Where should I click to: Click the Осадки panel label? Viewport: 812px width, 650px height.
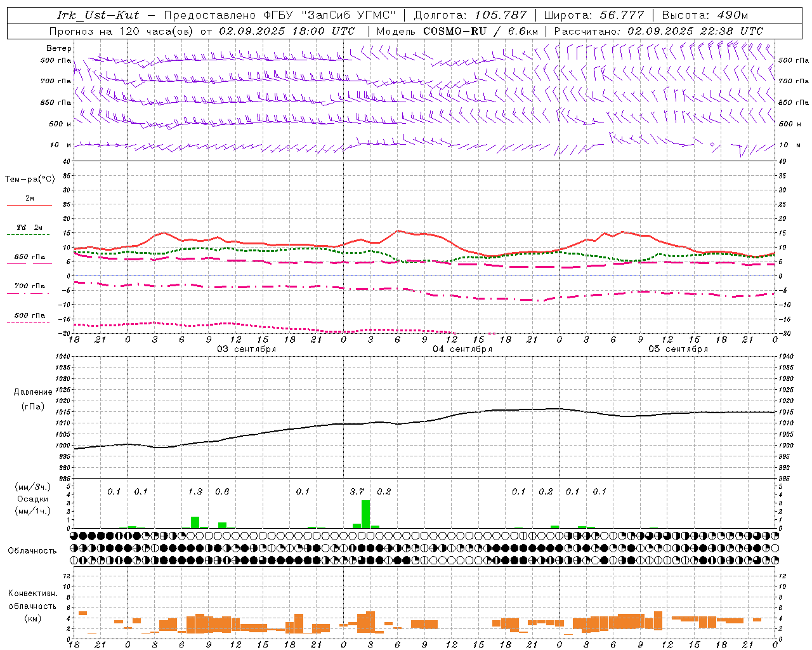[33, 499]
